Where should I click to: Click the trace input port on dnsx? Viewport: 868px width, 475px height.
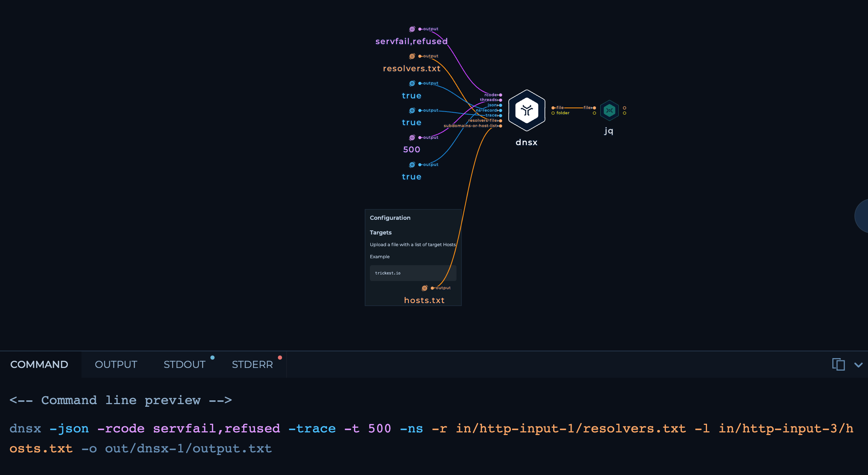[x=500, y=115]
